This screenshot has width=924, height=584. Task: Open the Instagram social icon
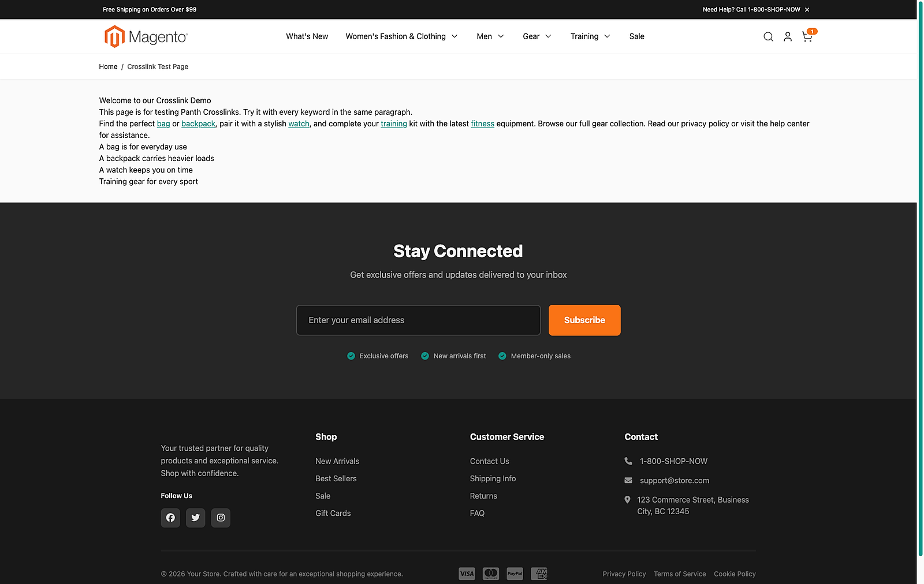coord(220,518)
